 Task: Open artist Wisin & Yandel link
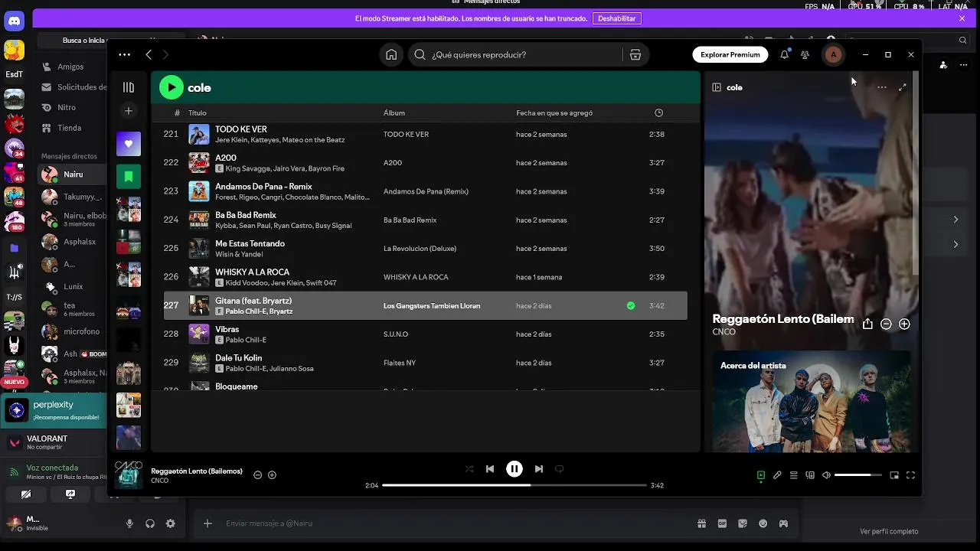point(239,254)
